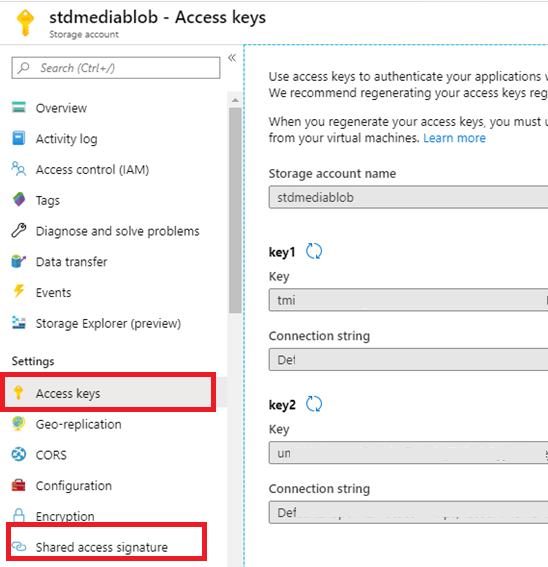The image size is (548, 567).
Task: Click the regenerate icon next to key1
Action: 314,251
